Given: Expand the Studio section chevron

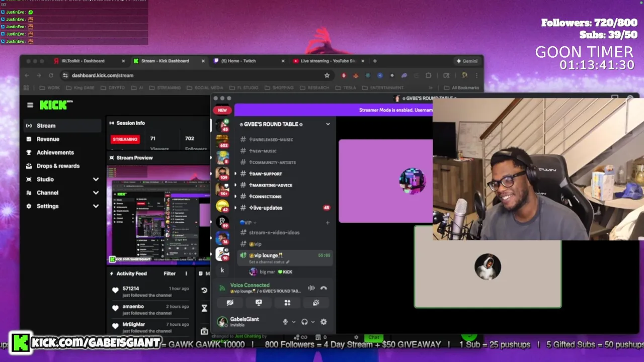Looking at the screenshot, I should [x=96, y=179].
